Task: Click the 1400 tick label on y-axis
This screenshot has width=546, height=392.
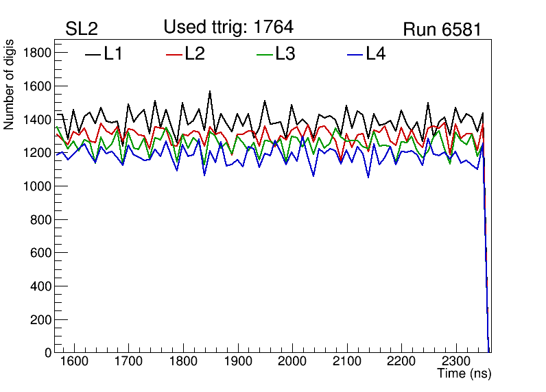Action: pyautogui.click(x=37, y=120)
